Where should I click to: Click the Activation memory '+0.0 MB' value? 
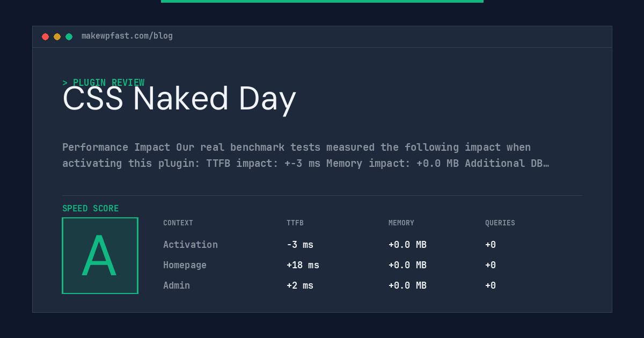(x=407, y=245)
